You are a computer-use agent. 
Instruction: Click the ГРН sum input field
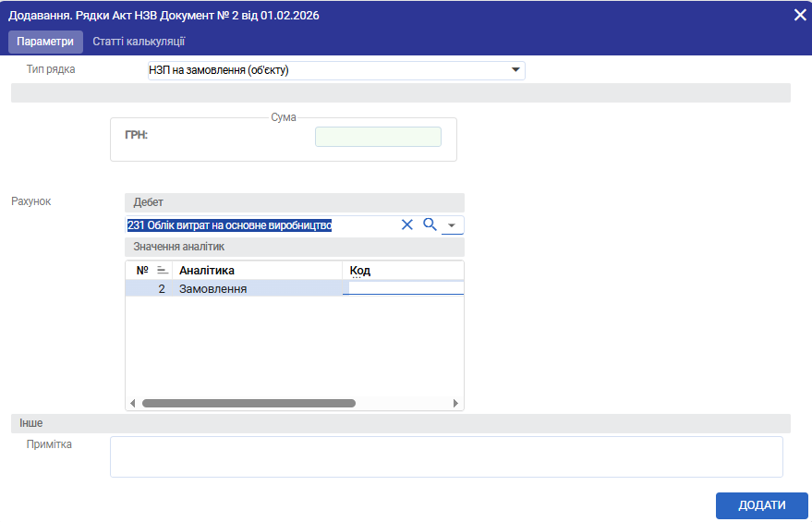[378, 137]
